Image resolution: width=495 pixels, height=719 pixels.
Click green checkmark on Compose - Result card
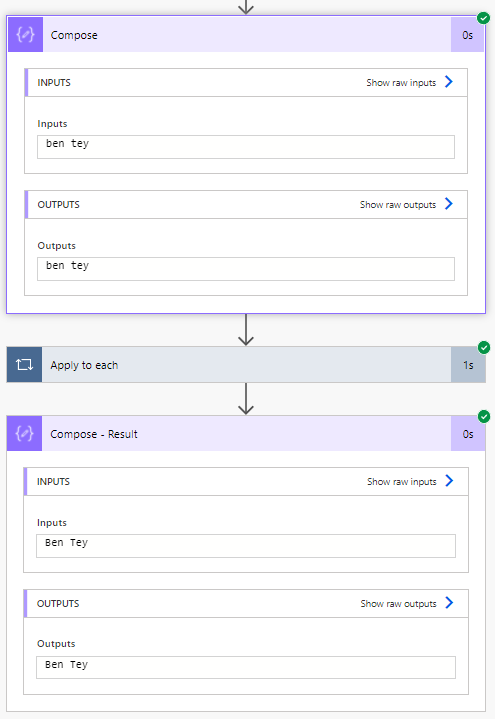484,416
